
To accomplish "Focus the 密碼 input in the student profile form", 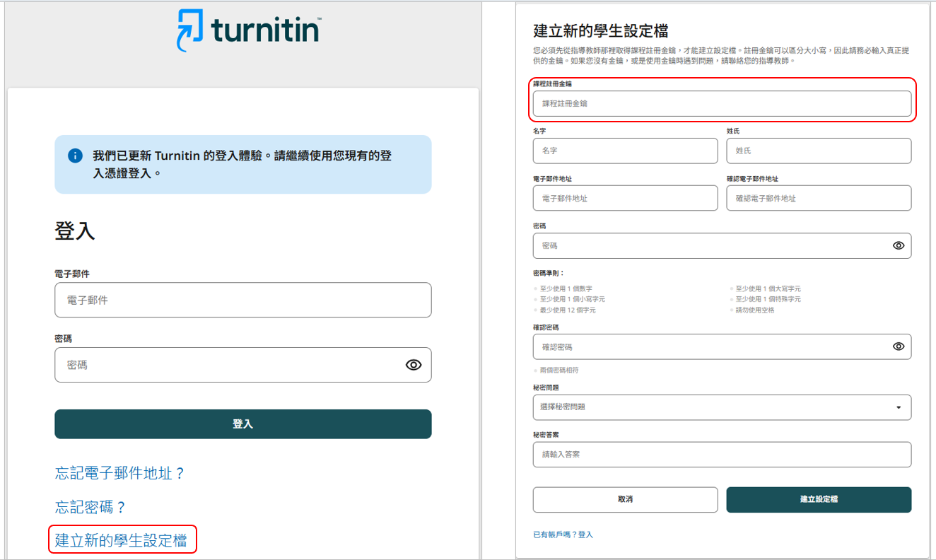I will pyautogui.click(x=722, y=245).
